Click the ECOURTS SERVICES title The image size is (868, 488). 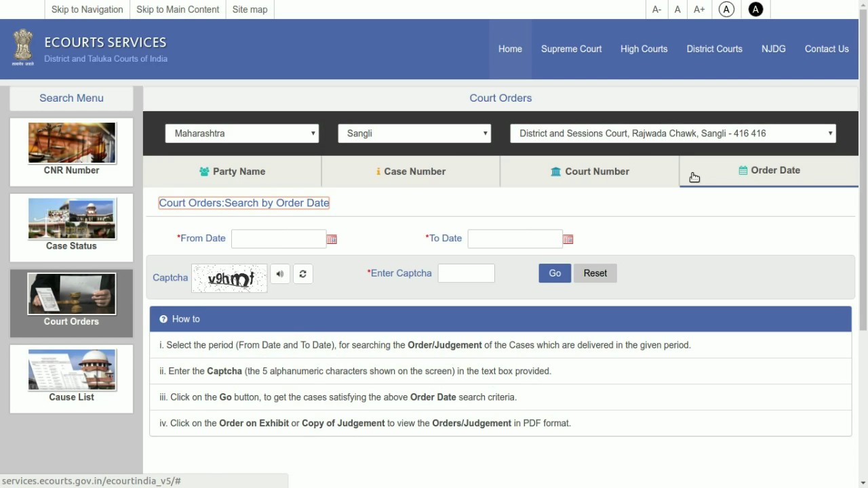click(x=105, y=42)
